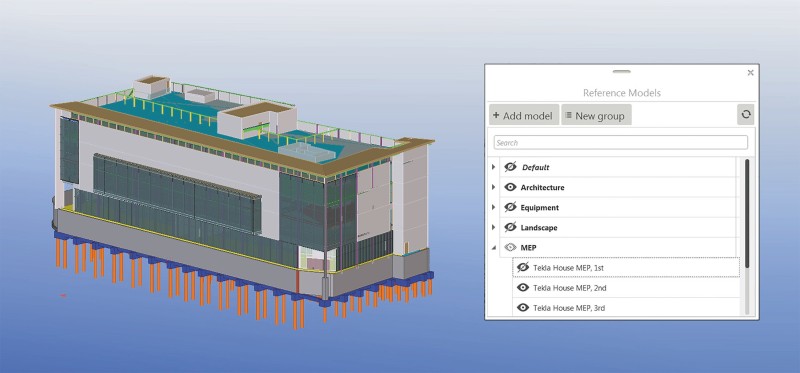
Task: Toggle visibility eye for Default group
Action: click(x=510, y=167)
